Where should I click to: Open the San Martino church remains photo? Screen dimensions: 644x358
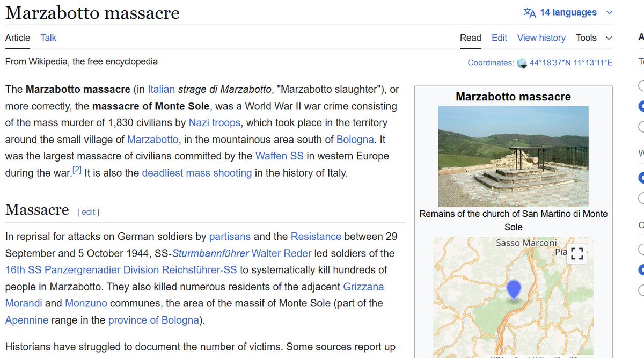point(513,156)
